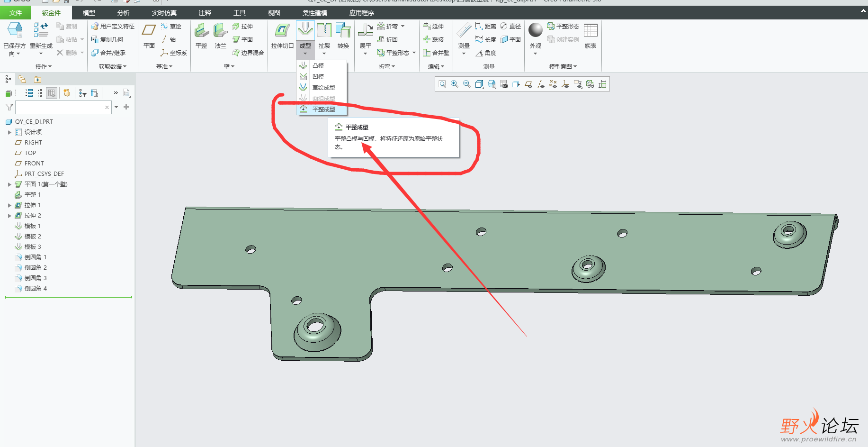
Task: Expand the 平面 1(第一个壁) tree node
Action: coord(9,184)
